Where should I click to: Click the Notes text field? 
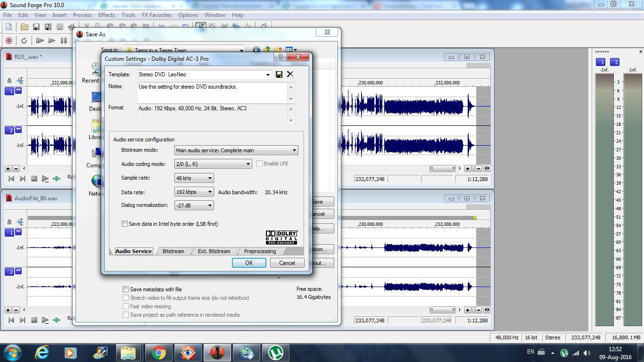point(216,93)
